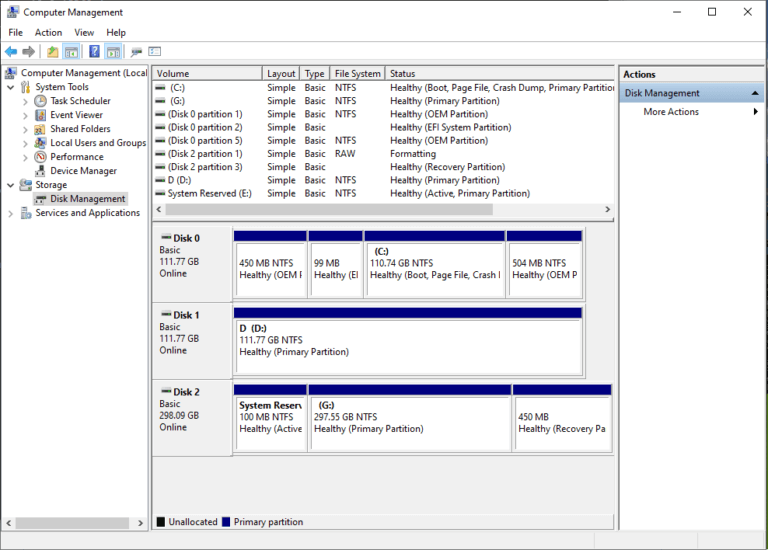
Task: Click the Formatting status cell
Action: pyautogui.click(x=413, y=154)
